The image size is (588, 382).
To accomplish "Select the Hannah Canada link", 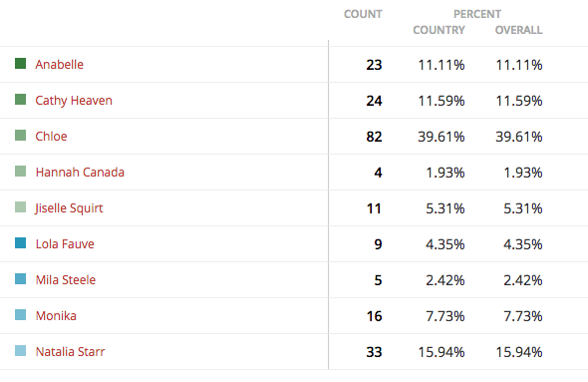I will click(x=80, y=173).
